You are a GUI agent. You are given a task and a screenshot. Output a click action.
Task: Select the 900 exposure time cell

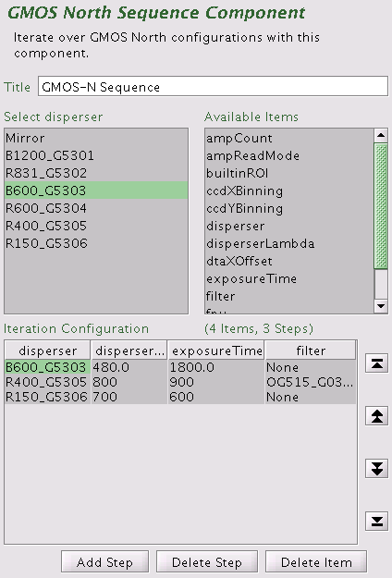(216, 382)
